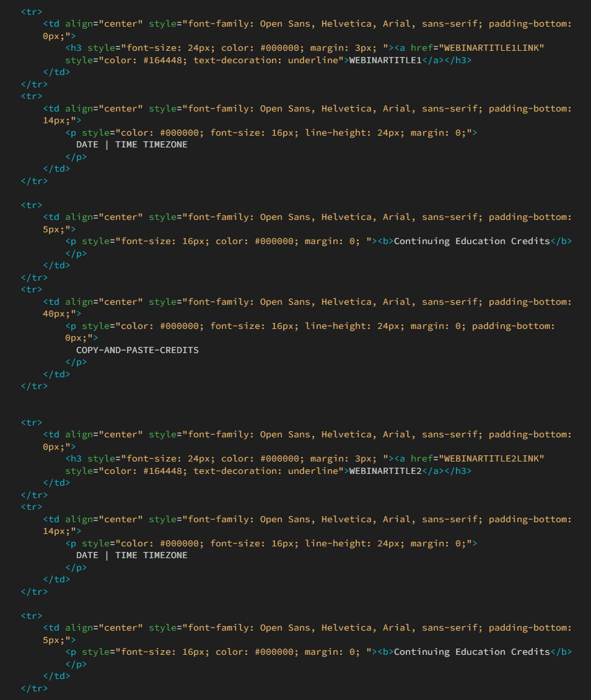Click #164448 on the WEBINARTITLE2 line

coord(162,471)
